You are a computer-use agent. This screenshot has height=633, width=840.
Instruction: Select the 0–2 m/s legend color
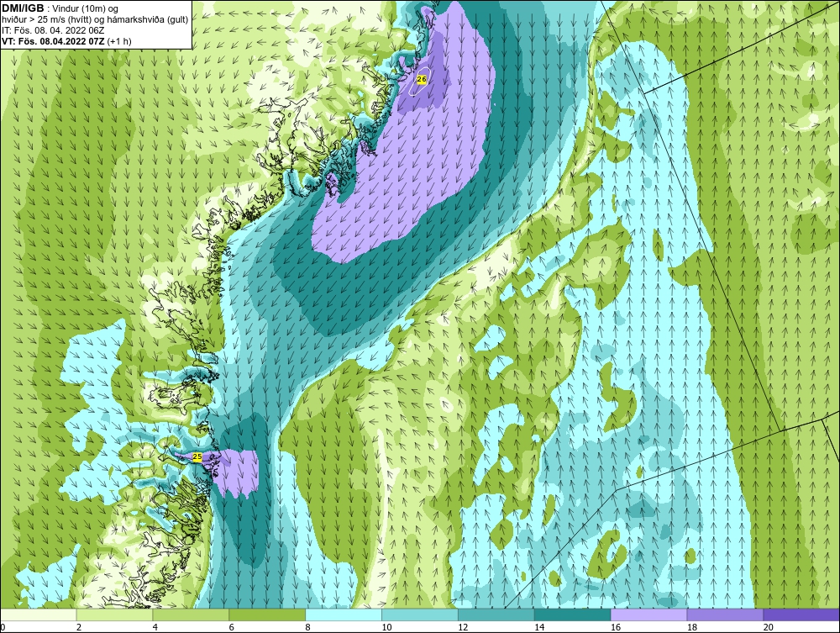tap(38, 615)
